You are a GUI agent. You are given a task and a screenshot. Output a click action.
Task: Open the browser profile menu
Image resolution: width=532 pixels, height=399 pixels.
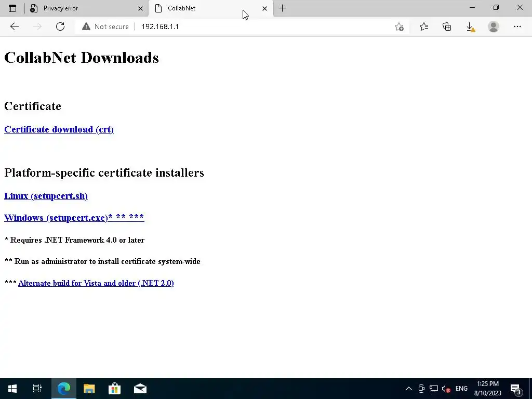(x=494, y=26)
